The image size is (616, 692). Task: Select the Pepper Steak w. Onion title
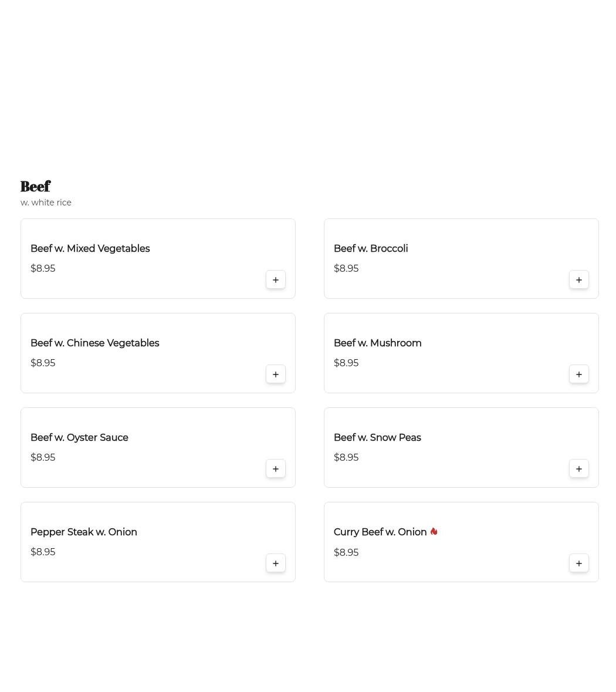pos(84,532)
